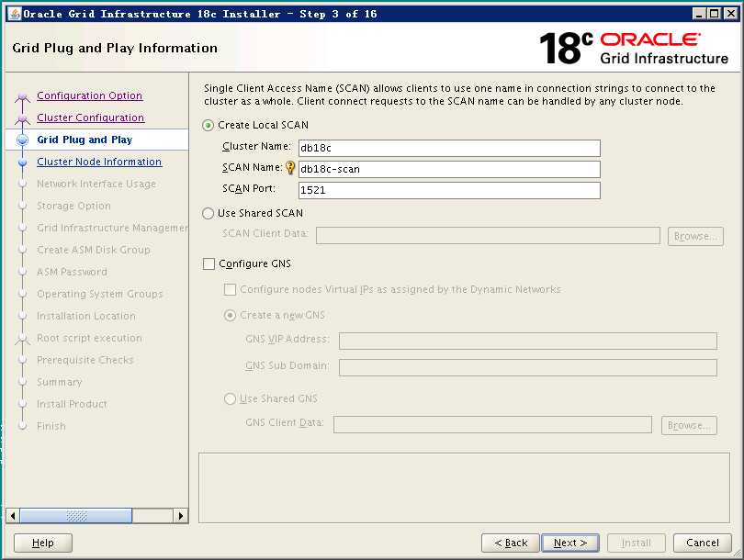Click the sidebar horizontal scrollbar thumb
This screenshot has width=744, height=560.
tap(76, 516)
